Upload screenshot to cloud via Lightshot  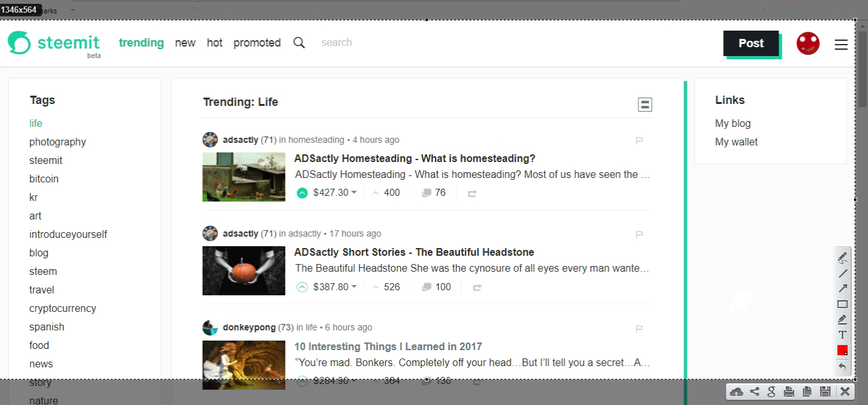[737, 392]
